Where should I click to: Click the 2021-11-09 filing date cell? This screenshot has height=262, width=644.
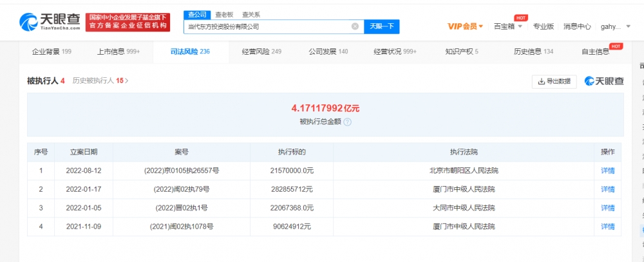[x=83, y=227]
